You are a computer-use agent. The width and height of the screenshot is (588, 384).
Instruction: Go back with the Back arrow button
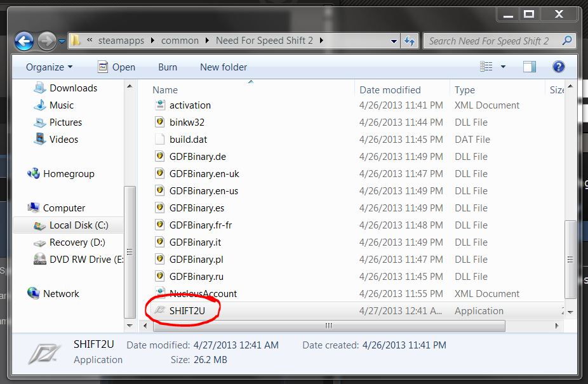pos(24,41)
